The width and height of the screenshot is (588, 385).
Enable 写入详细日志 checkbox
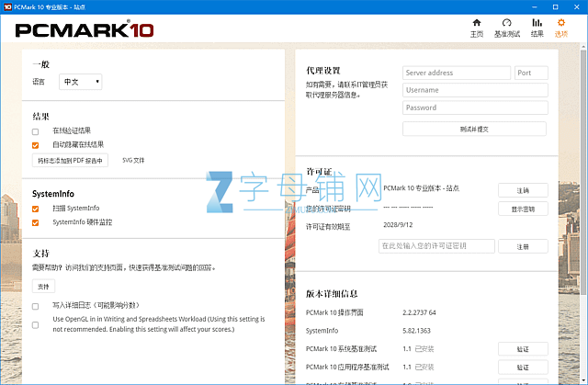pyautogui.click(x=35, y=306)
